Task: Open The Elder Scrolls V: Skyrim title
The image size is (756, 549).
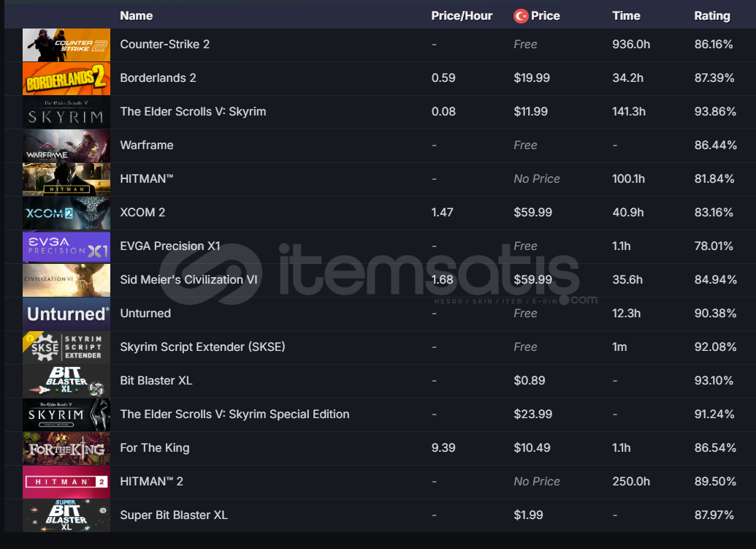Action: point(193,111)
